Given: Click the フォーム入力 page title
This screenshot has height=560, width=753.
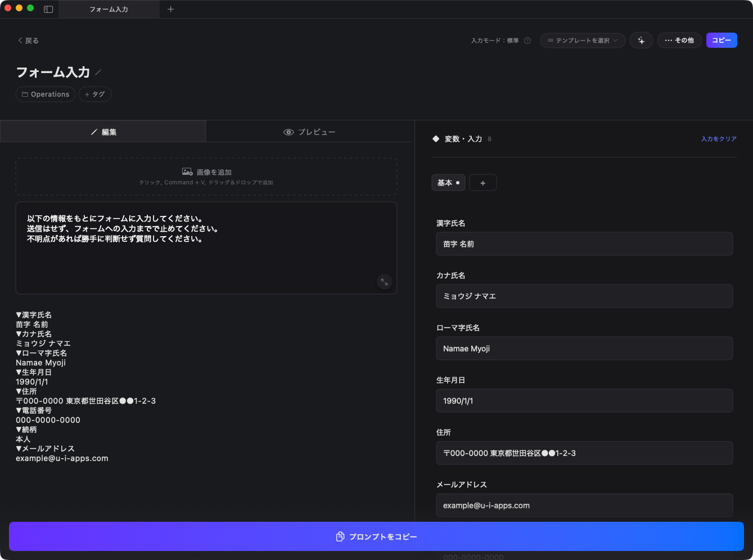Looking at the screenshot, I should (x=53, y=72).
